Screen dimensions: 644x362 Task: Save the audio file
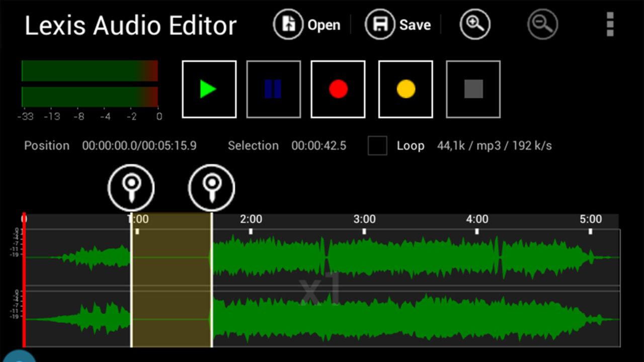398,24
